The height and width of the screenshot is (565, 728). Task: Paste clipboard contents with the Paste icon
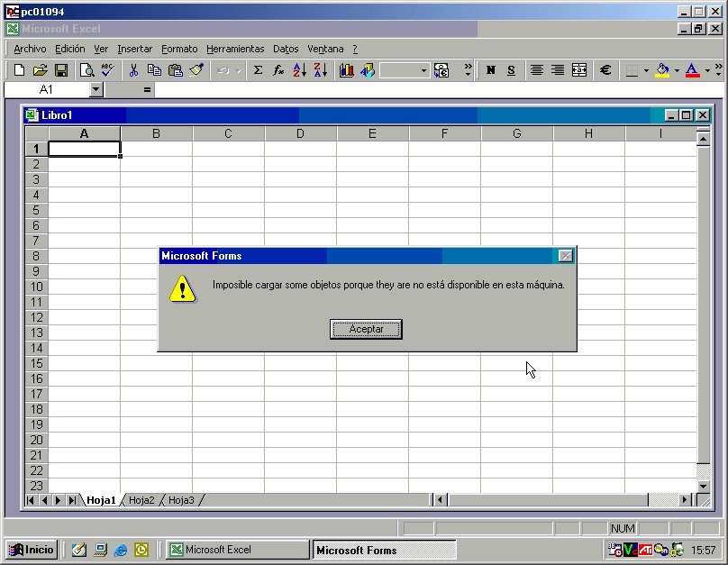(x=175, y=70)
